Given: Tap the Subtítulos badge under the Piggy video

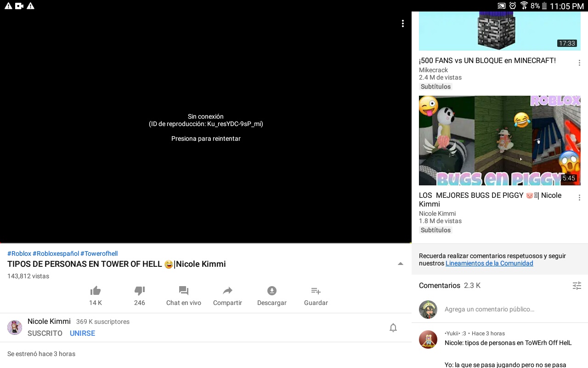Looking at the screenshot, I should click(435, 230).
